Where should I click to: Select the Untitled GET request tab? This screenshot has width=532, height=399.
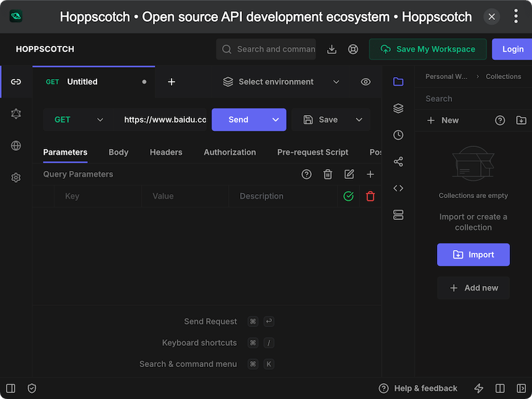coord(93,82)
